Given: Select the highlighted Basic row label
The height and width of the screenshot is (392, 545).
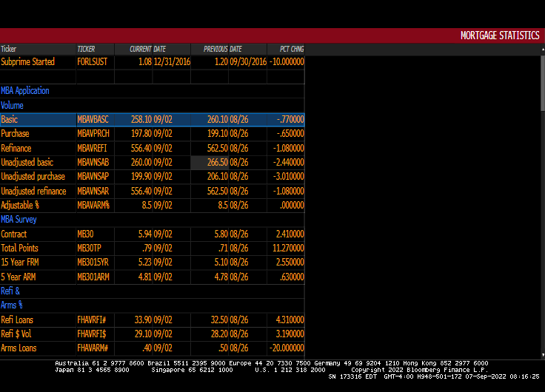Looking at the screenshot, I should (x=10, y=119).
